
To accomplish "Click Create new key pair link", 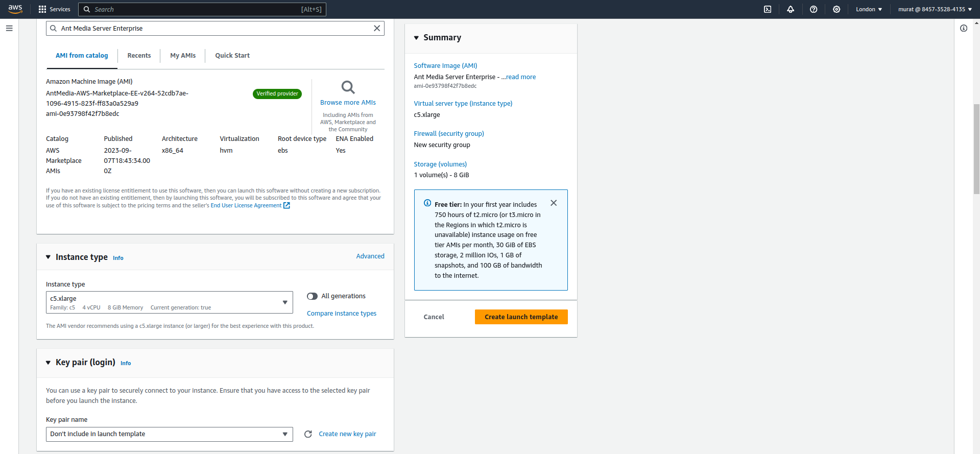I will (x=347, y=434).
